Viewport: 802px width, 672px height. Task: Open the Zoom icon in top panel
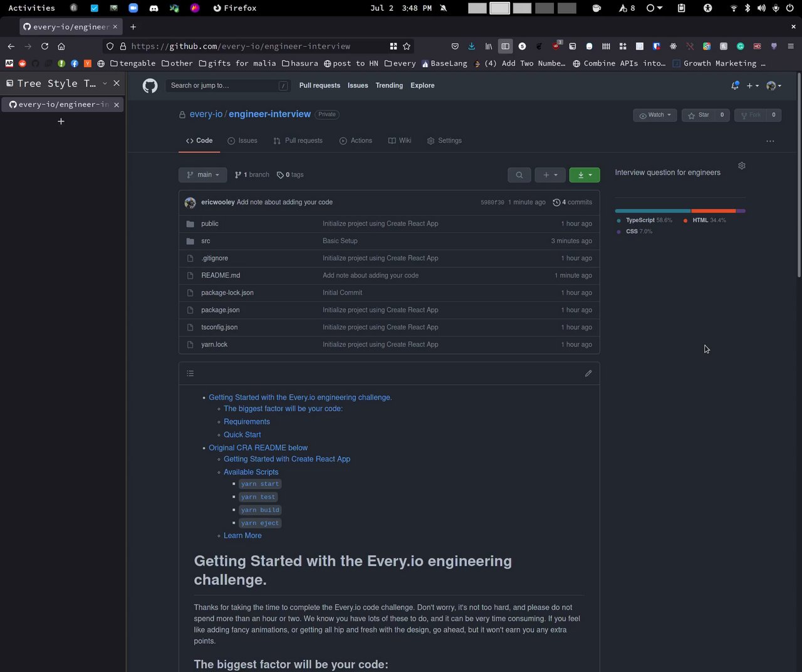[x=133, y=8]
